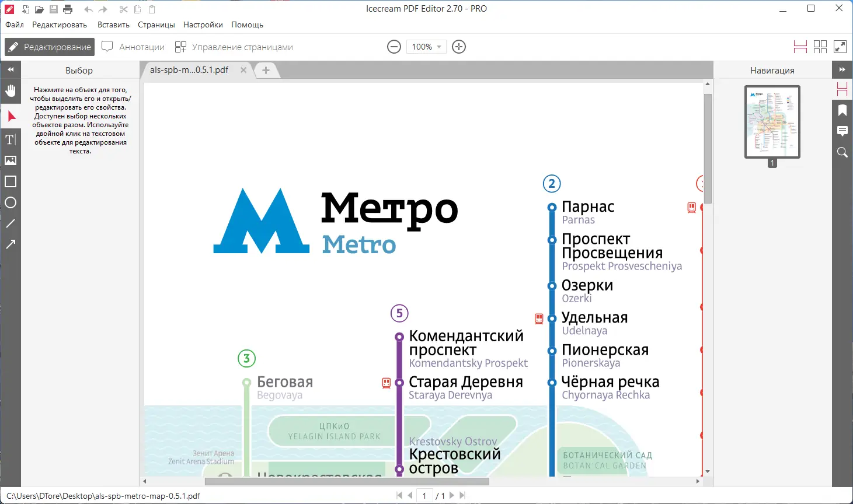Select the Text tool
The height and width of the screenshot is (504, 853).
coord(11,139)
